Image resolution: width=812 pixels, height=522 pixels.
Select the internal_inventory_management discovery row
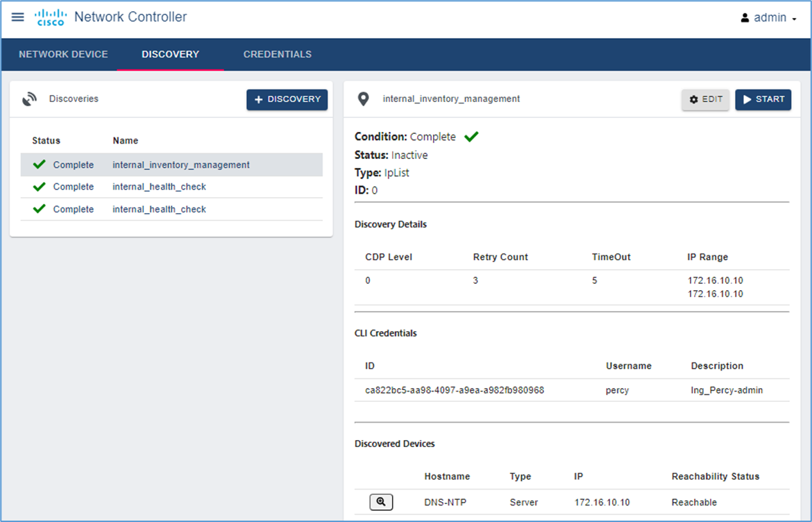(181, 165)
